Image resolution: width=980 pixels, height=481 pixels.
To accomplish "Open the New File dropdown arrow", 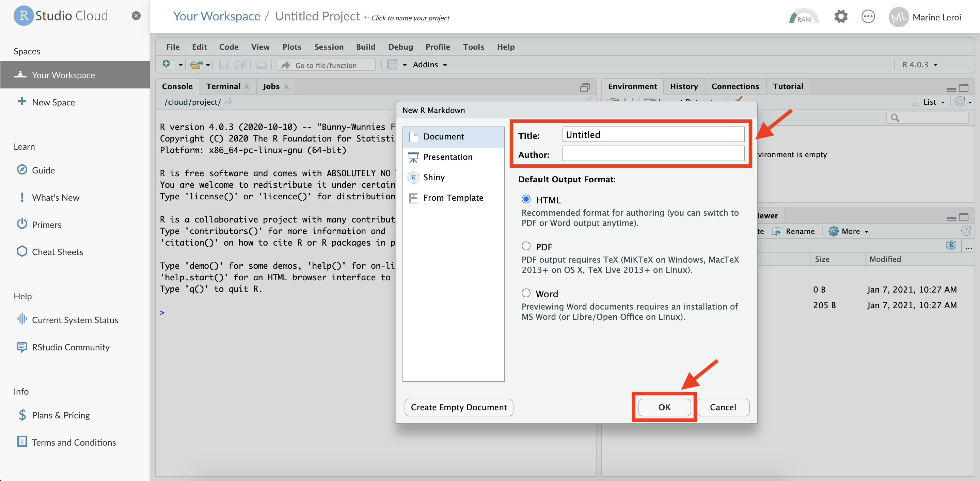I will coord(181,65).
